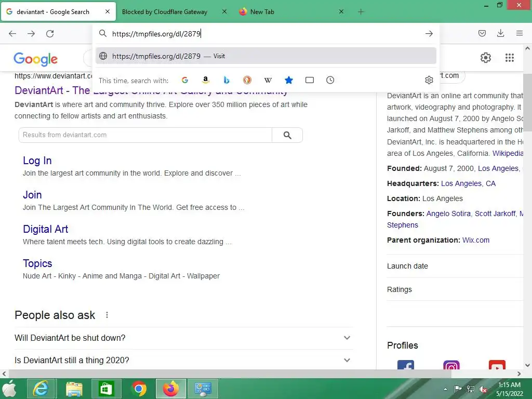The image size is (532, 399).
Task: Expand 'Is DeviantArt still a thing 2020?' question
Action: point(183,360)
